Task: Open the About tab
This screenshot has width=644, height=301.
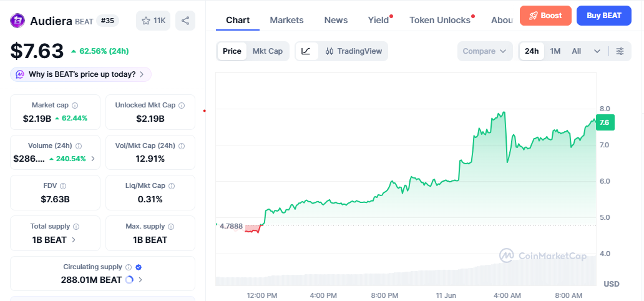Action: point(502,20)
